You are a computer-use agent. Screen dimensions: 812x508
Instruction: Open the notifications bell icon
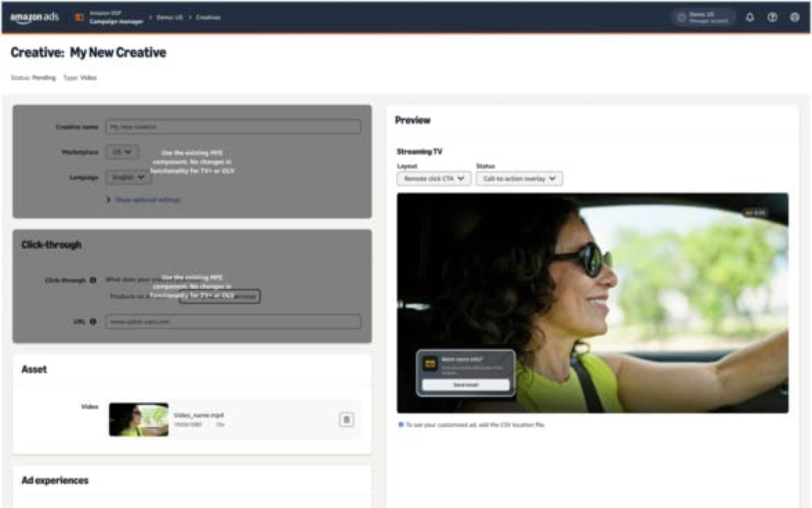[750, 18]
